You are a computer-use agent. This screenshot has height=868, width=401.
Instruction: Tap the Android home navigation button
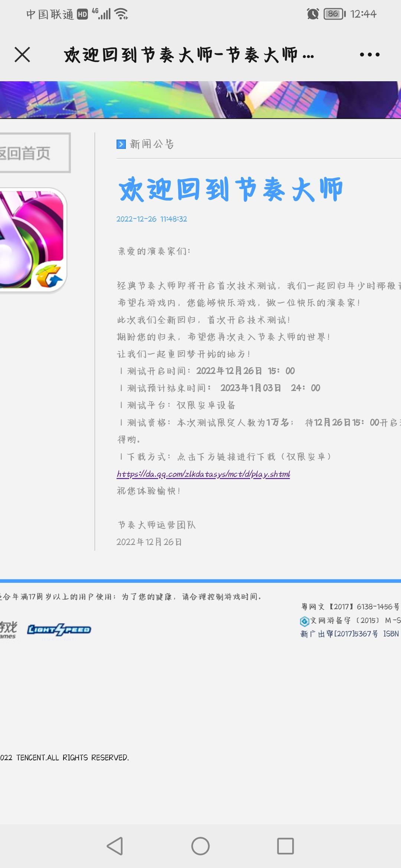tap(200, 846)
